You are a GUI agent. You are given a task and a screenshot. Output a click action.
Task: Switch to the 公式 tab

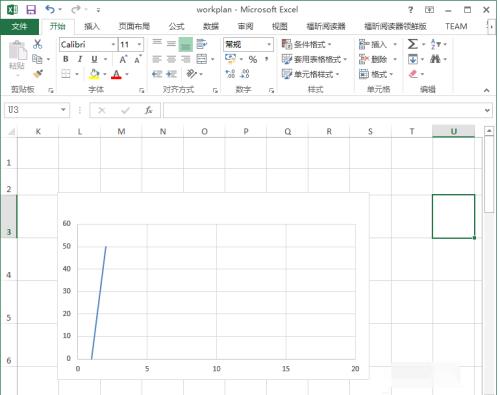176,26
